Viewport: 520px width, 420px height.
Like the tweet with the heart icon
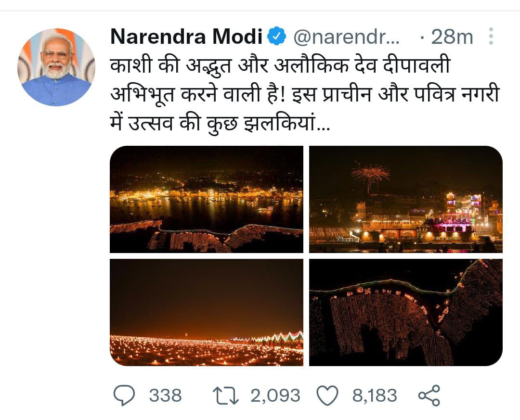pos(327,395)
